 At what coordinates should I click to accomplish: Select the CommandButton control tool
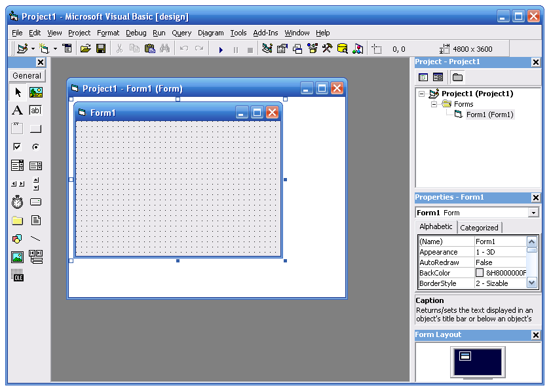36,128
